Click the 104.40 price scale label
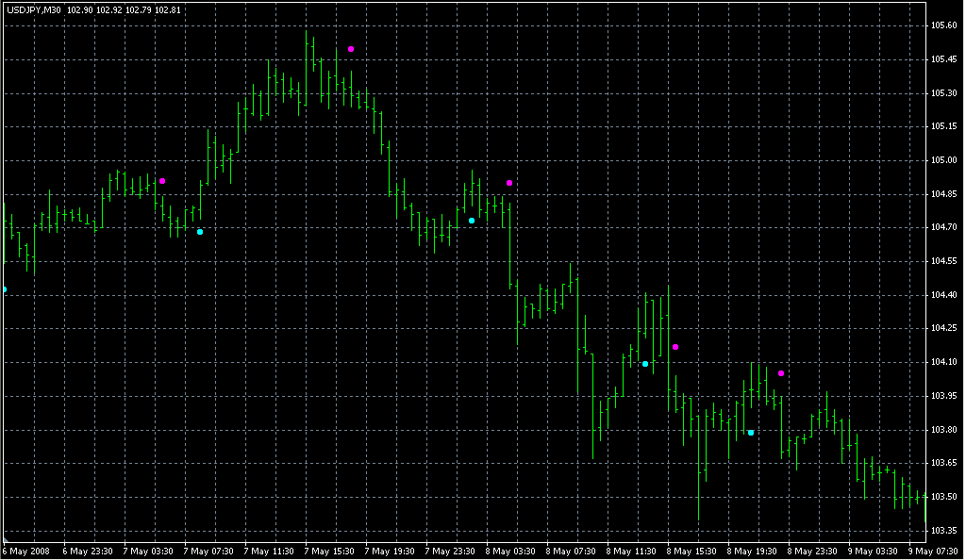 944,295
